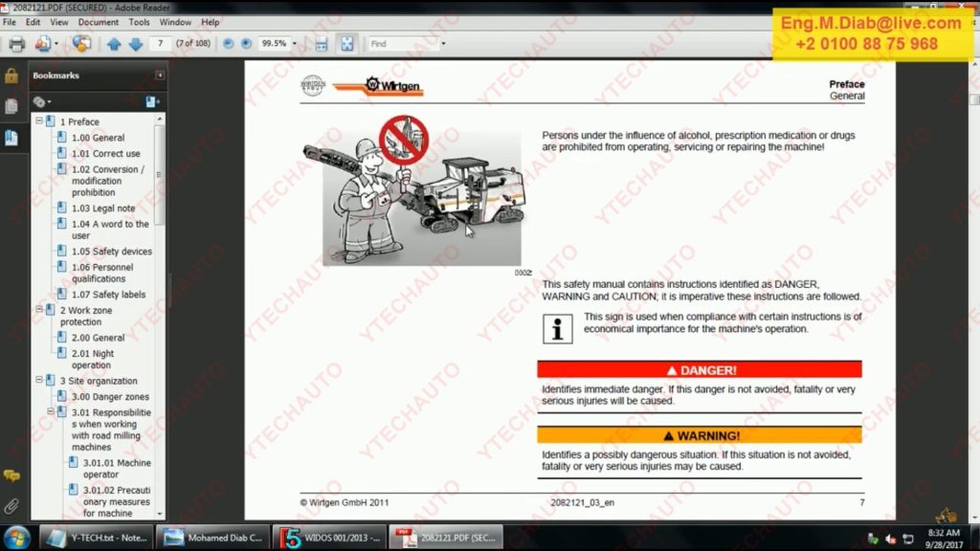Click the zoom out minus button

pyautogui.click(x=228, y=44)
